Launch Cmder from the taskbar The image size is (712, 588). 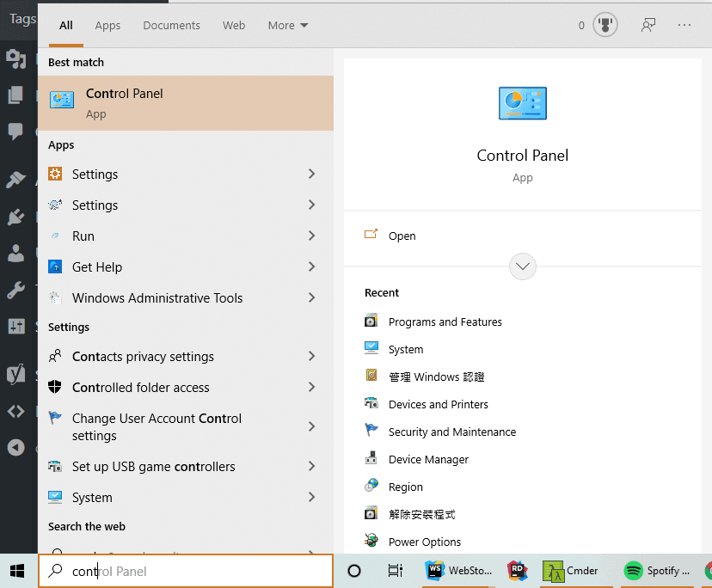click(571, 571)
